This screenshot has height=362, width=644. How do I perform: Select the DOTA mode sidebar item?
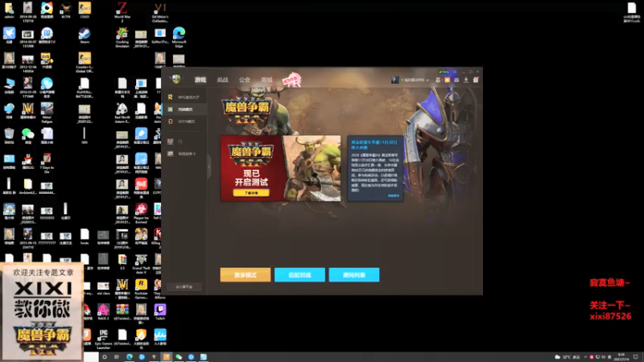click(184, 121)
